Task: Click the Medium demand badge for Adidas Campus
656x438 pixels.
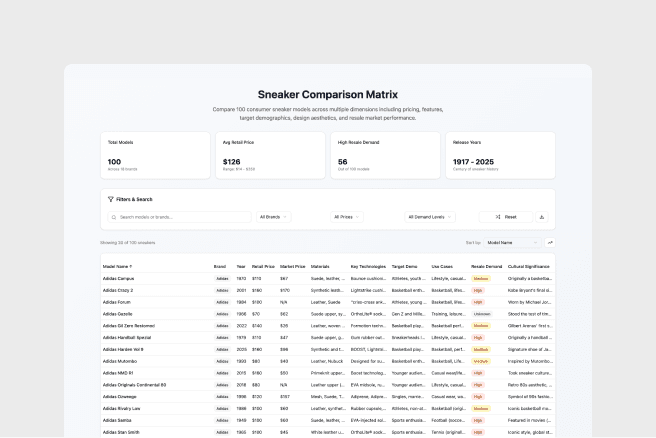Action: tap(481, 279)
